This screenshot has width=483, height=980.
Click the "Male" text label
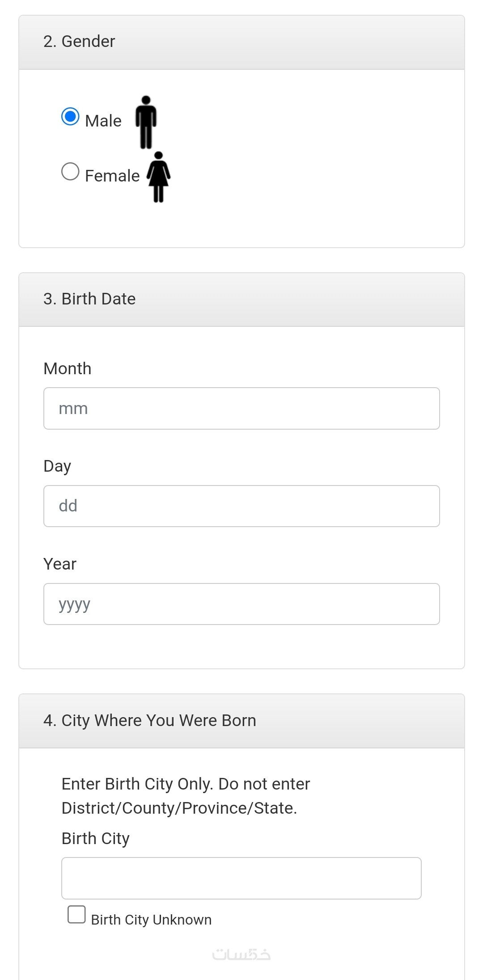pyautogui.click(x=103, y=121)
